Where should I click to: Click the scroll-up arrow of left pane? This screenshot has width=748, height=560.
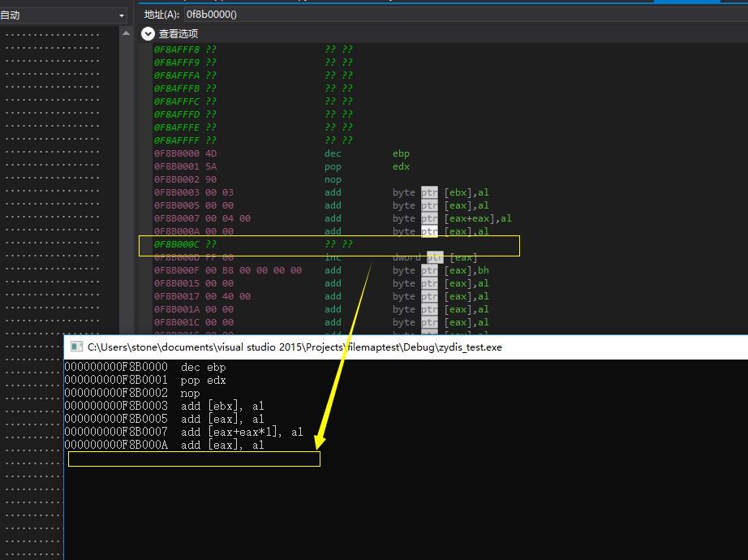pos(126,33)
